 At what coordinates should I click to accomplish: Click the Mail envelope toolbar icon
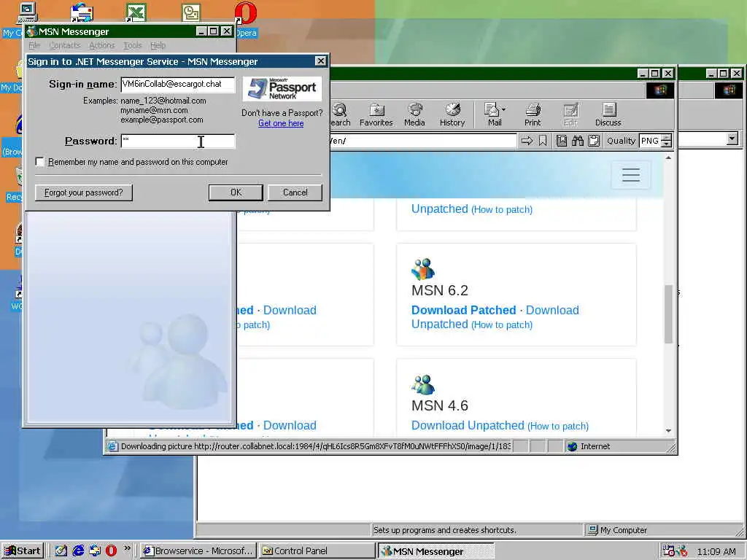click(491, 110)
